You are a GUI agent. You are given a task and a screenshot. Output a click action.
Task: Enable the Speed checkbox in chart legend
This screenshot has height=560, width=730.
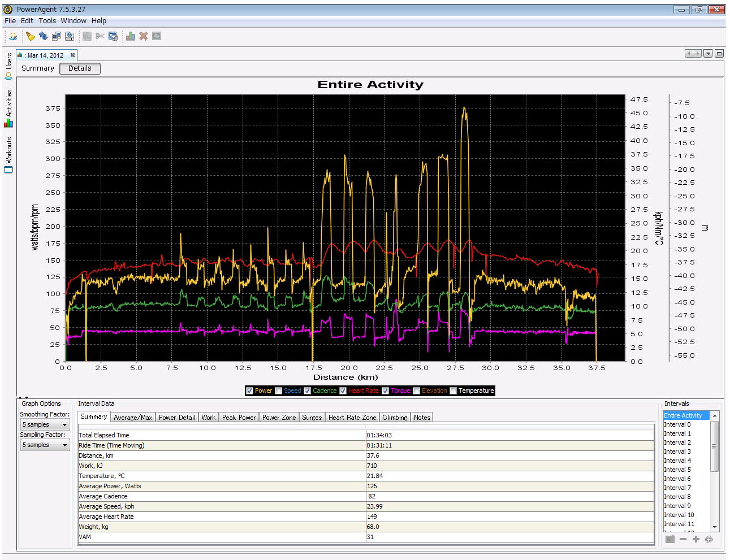(278, 390)
